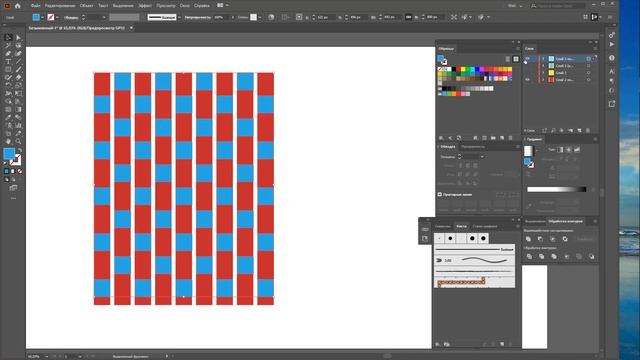Select the Direct Selection tool
The width and height of the screenshot is (640, 360).
pyautogui.click(x=18, y=38)
